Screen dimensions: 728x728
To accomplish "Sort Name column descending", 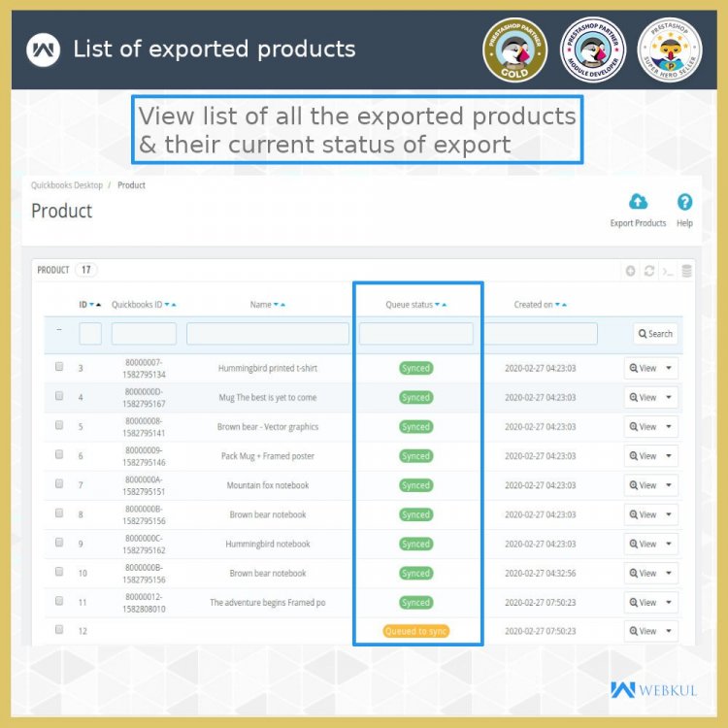I will point(276,305).
